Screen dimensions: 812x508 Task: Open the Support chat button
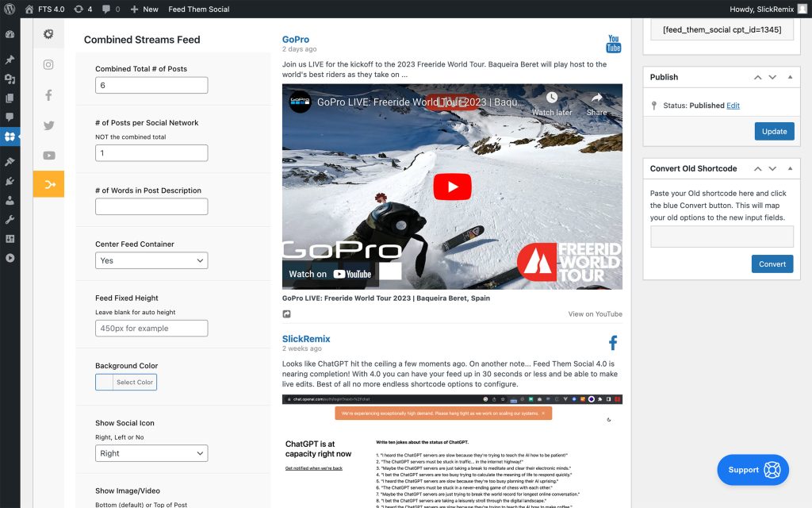point(753,470)
